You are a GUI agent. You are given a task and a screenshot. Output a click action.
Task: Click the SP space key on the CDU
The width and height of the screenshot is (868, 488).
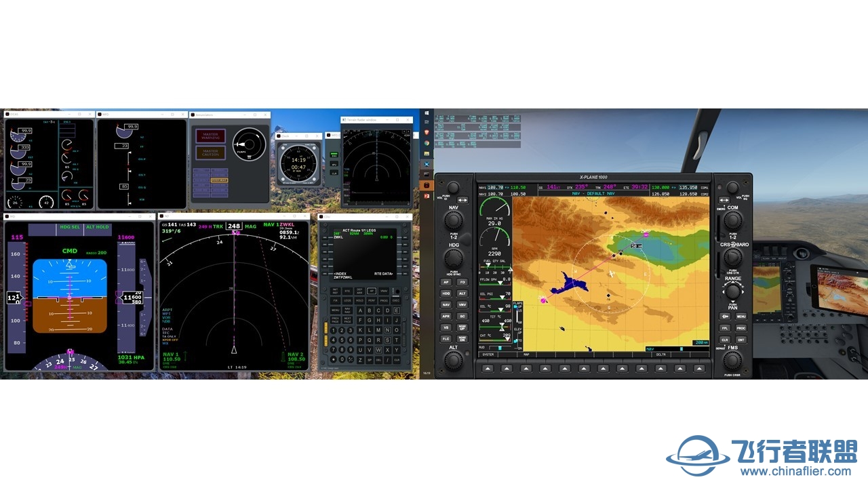coord(370,360)
